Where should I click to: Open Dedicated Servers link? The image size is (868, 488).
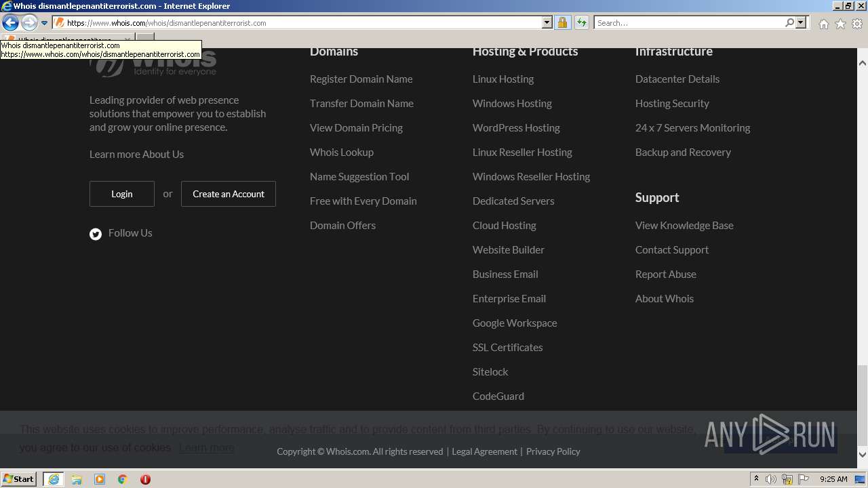tap(513, 201)
